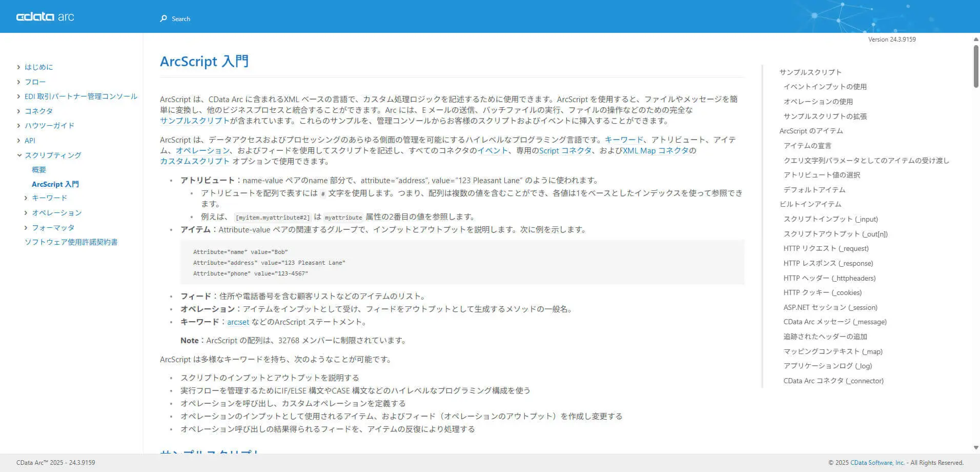Open the サンプルスクリプト link in paragraph

[x=195, y=121]
